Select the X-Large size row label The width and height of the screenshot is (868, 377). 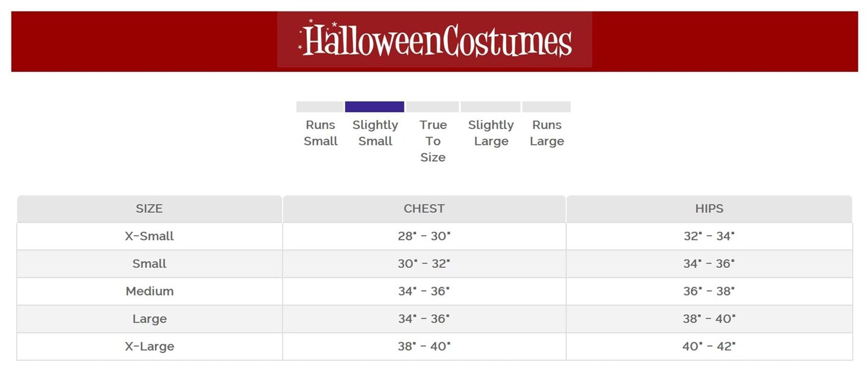(x=149, y=347)
